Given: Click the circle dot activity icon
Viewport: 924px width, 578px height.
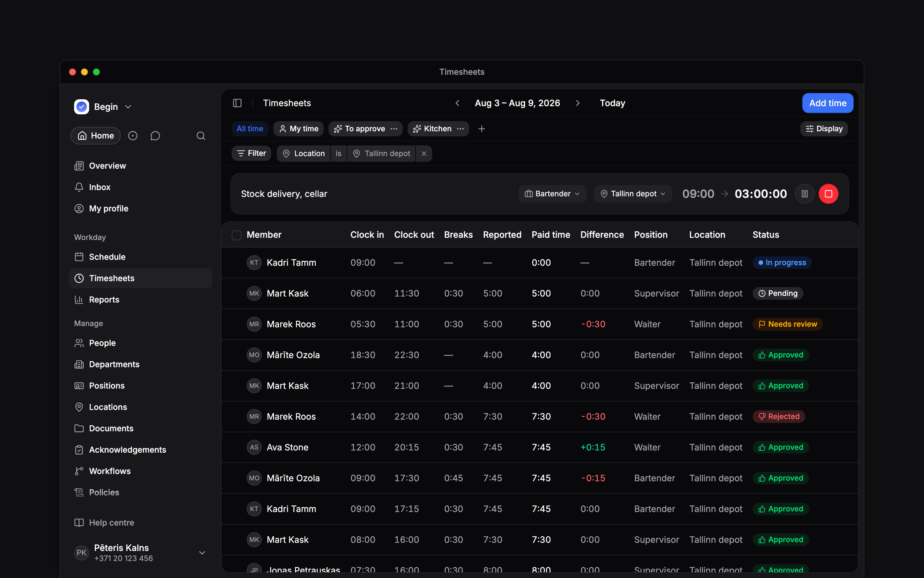Looking at the screenshot, I should point(132,136).
